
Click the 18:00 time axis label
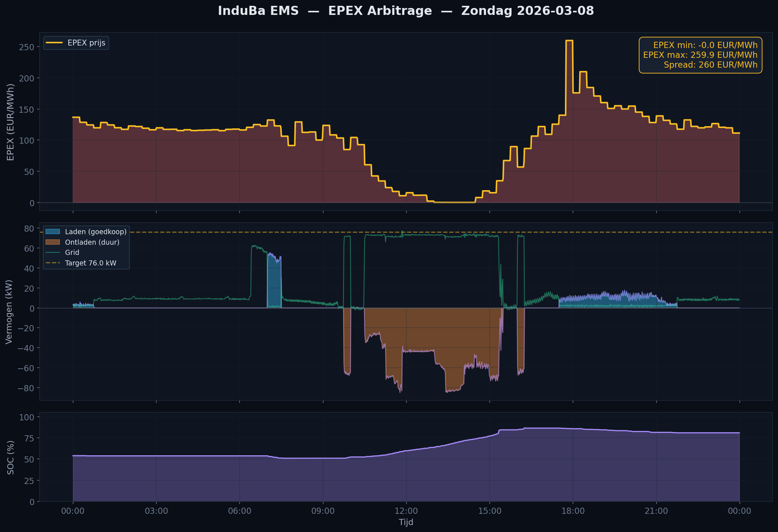pyautogui.click(x=573, y=511)
